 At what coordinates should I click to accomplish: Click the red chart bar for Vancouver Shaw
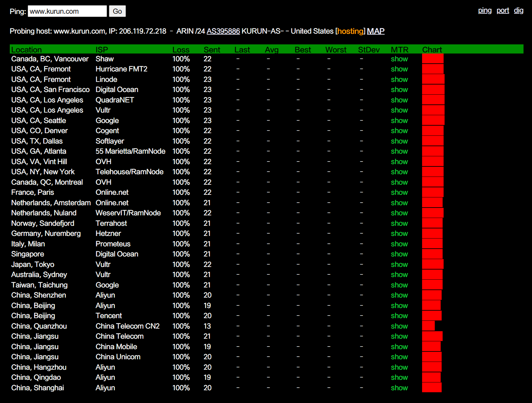click(x=433, y=59)
